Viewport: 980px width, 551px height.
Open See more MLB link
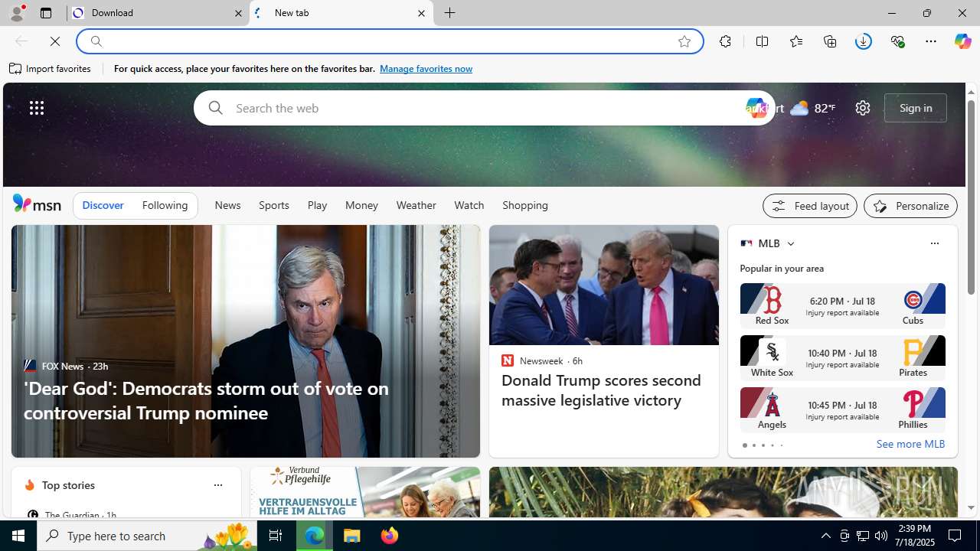coord(910,444)
